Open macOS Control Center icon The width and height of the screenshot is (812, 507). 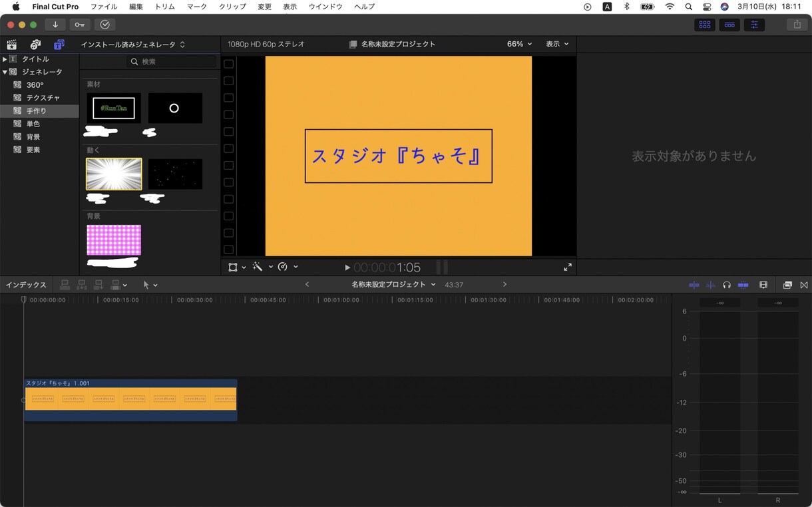point(707,7)
